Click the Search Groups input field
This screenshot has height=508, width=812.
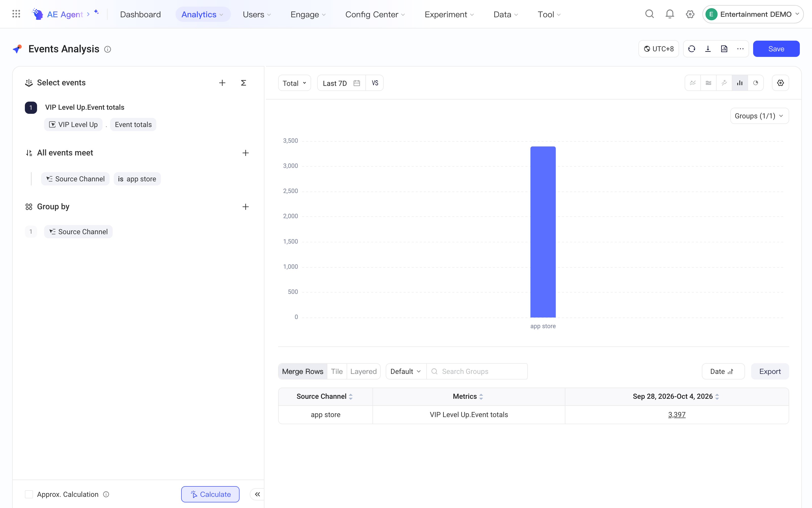click(x=477, y=372)
